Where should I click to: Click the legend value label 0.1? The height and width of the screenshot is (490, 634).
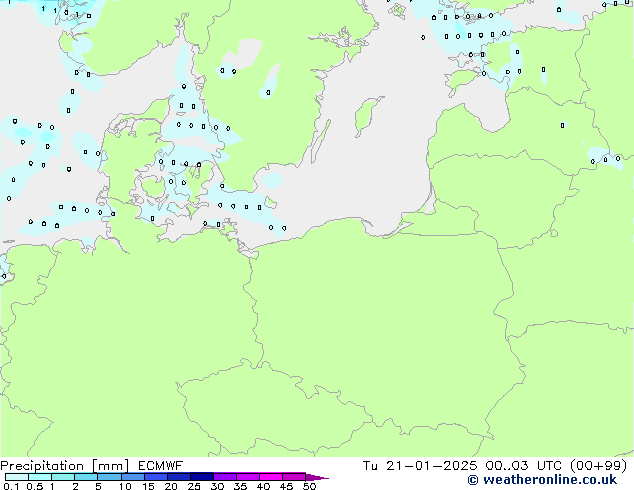[x=8, y=486]
